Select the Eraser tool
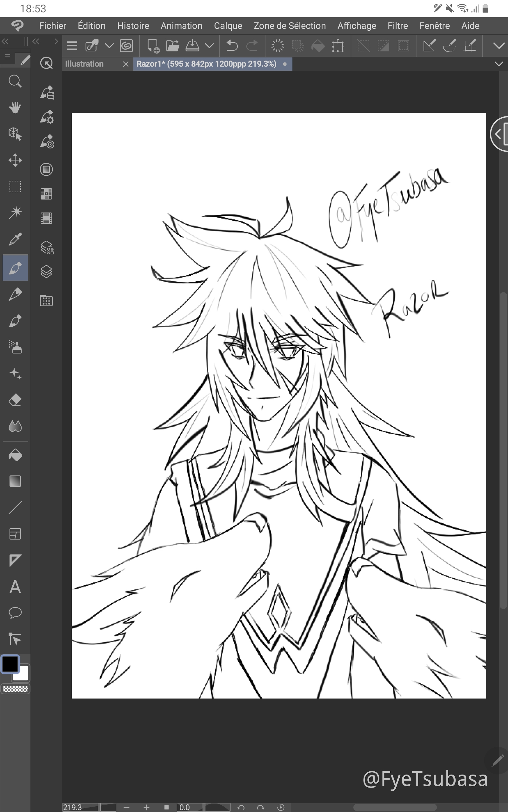 click(15, 400)
